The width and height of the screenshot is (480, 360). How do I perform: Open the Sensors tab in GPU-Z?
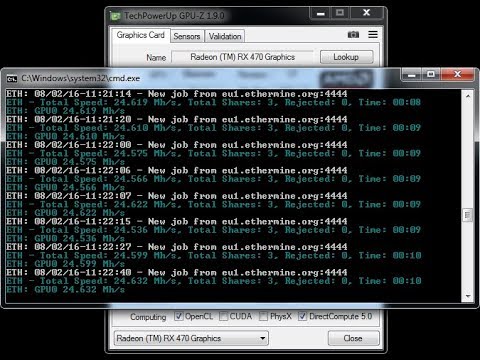tap(187, 36)
